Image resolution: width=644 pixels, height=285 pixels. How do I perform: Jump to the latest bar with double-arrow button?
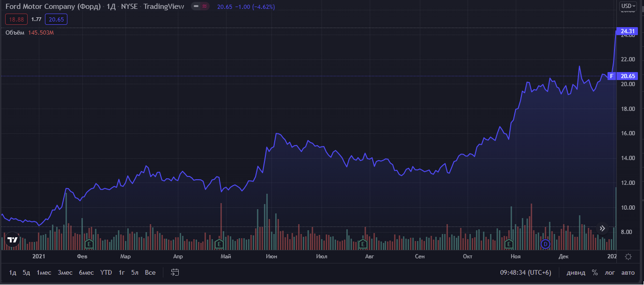pos(603,228)
